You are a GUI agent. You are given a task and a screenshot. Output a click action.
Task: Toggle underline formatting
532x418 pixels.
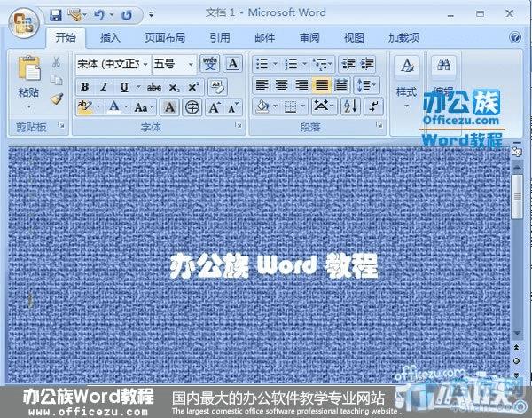(124, 87)
